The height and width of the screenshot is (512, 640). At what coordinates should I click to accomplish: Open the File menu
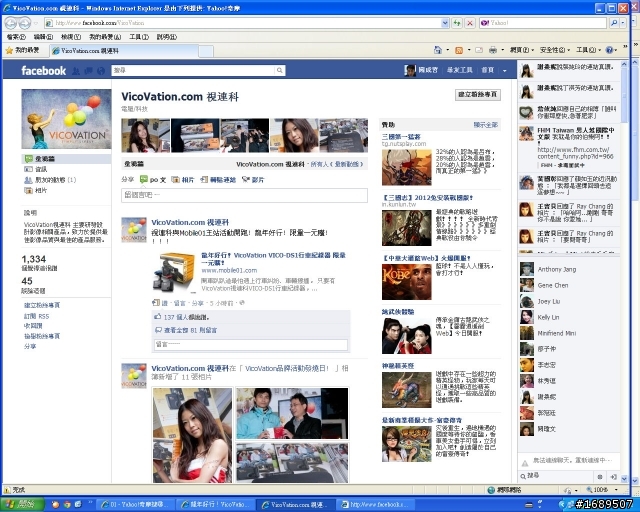pos(16,37)
